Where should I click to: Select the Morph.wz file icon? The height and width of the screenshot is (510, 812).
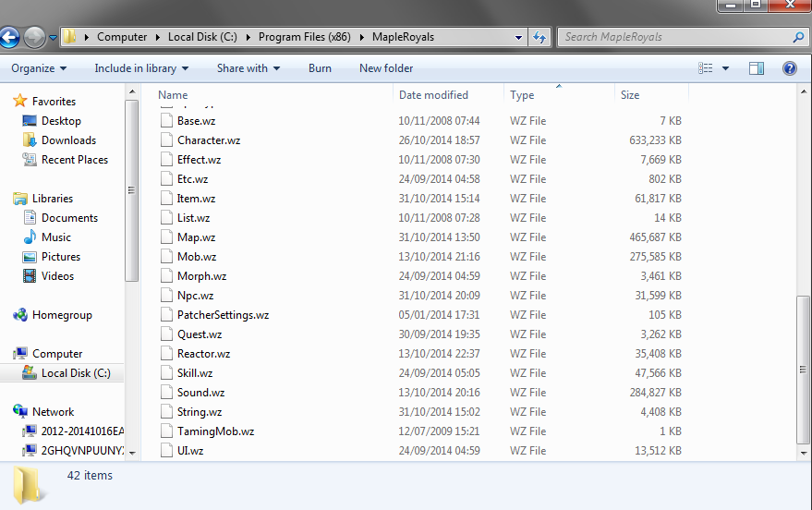pyautogui.click(x=166, y=276)
